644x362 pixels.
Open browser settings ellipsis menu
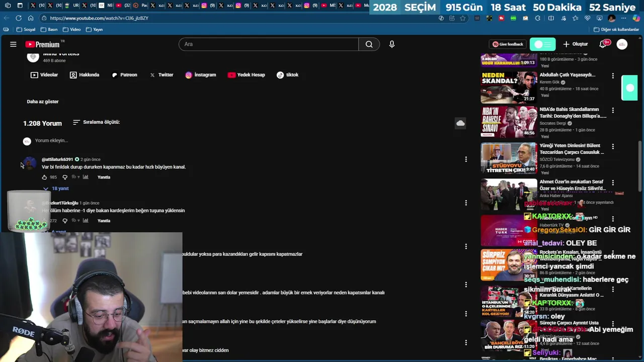tap(623, 18)
